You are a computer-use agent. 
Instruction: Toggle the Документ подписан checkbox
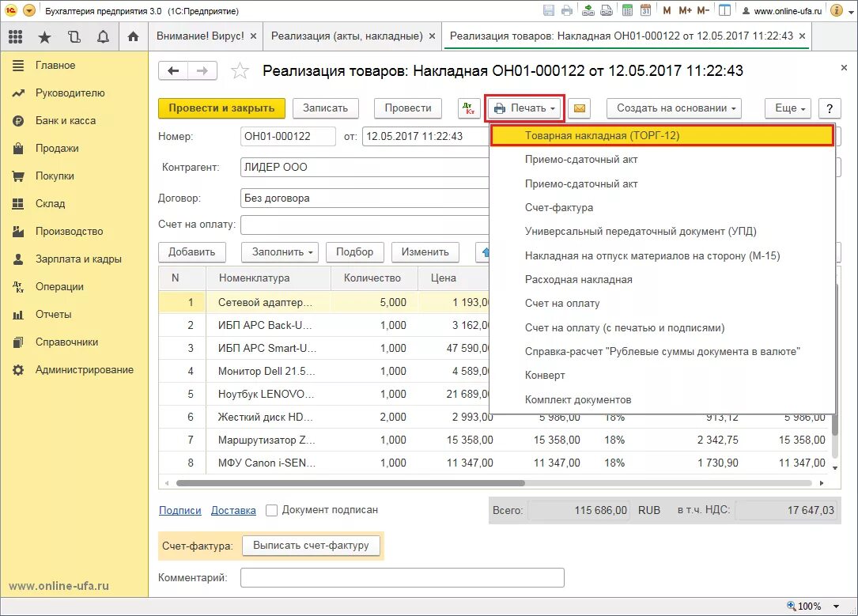(271, 510)
